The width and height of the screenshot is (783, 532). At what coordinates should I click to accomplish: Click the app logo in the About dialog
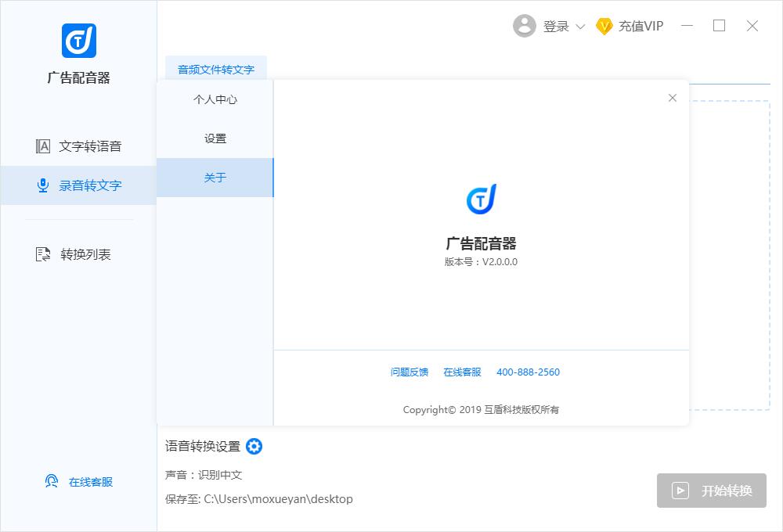[481, 199]
